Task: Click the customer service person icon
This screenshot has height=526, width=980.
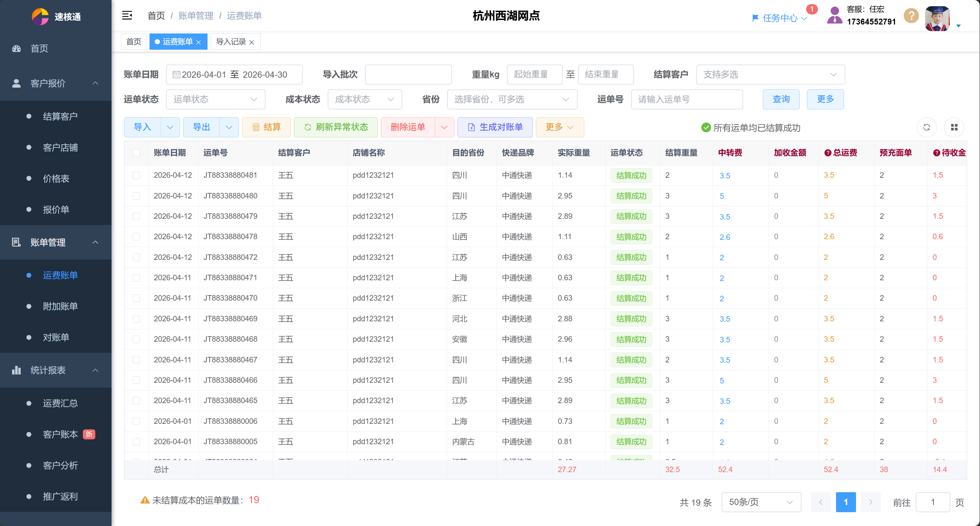Action: pos(835,16)
